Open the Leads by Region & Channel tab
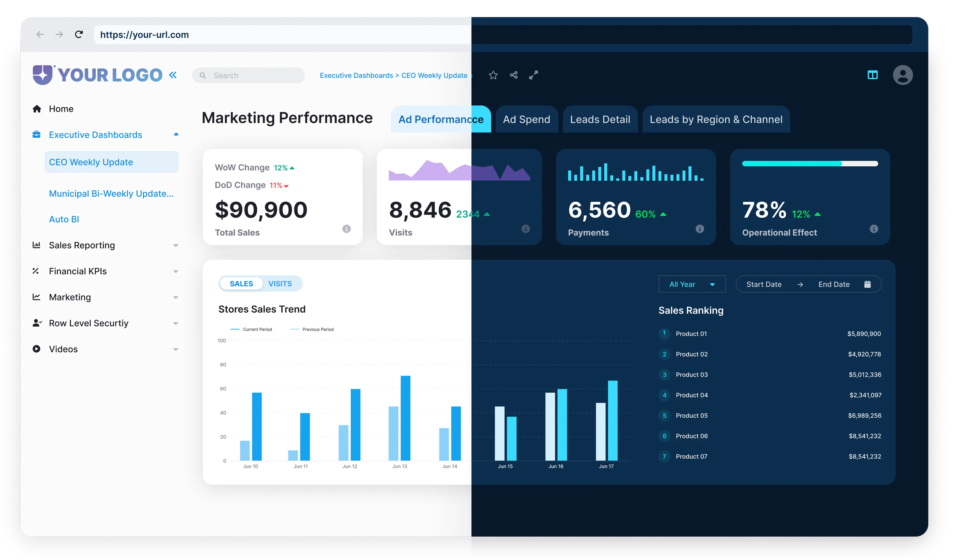 [716, 119]
